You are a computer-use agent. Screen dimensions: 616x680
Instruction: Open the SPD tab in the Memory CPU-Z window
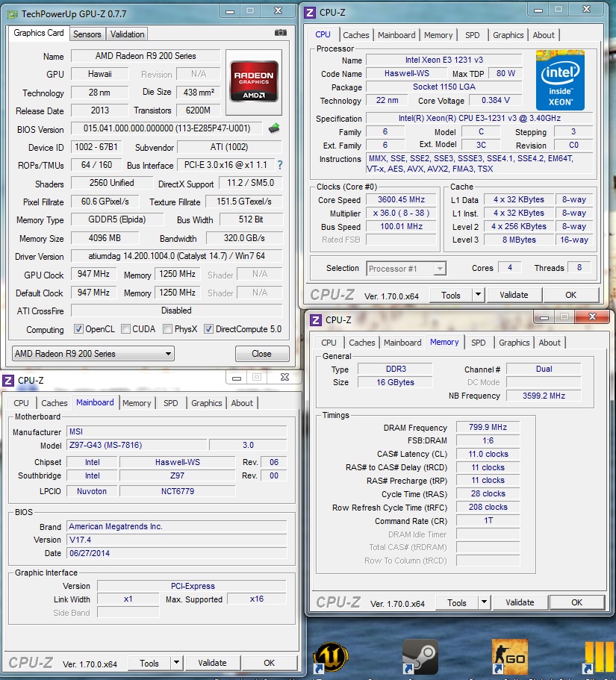[478, 343]
